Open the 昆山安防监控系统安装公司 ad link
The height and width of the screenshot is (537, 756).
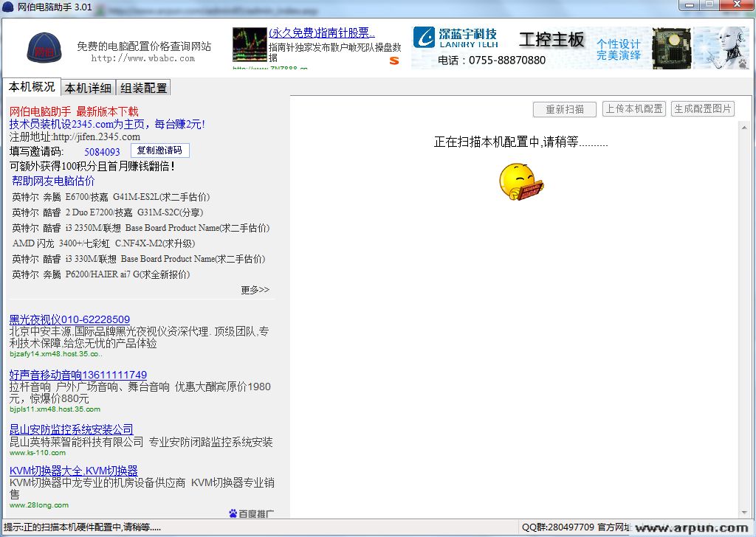pyautogui.click(x=72, y=429)
